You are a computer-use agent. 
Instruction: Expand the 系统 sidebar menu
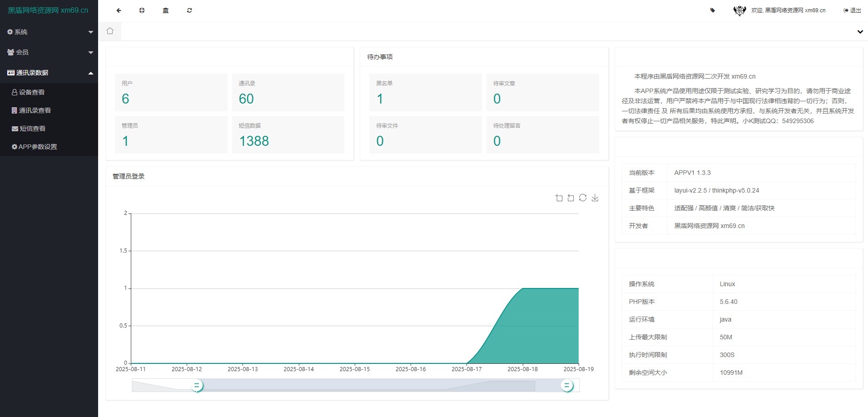[49, 32]
